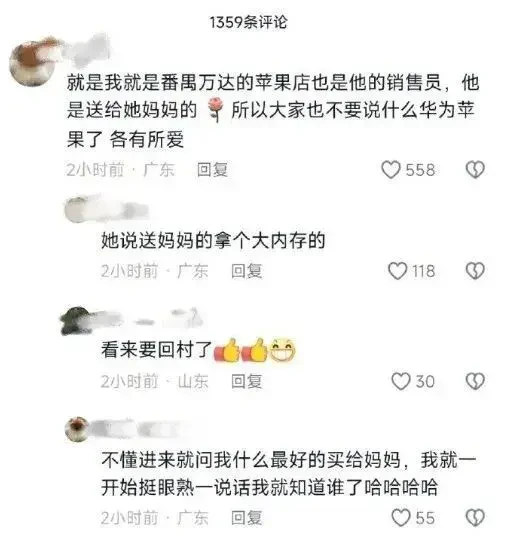Image resolution: width=508 pixels, height=536 pixels.
Task: Tap the 1359条评论 header
Action: (248, 23)
